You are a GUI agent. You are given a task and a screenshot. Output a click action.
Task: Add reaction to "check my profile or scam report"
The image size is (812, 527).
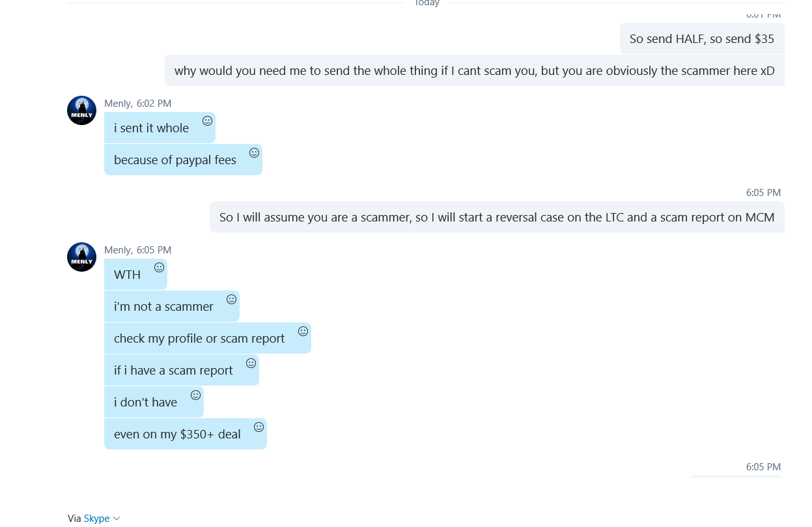303,331
